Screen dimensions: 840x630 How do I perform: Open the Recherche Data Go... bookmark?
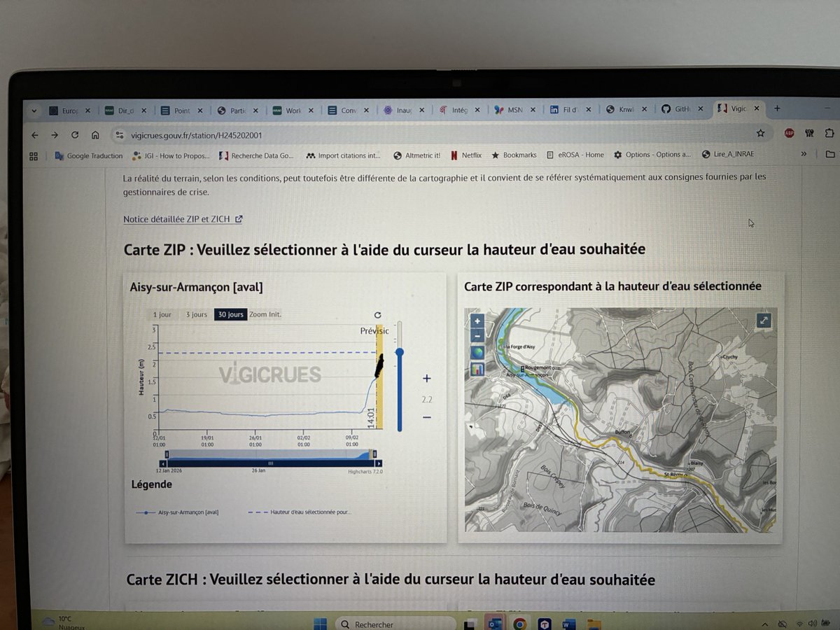click(256, 155)
